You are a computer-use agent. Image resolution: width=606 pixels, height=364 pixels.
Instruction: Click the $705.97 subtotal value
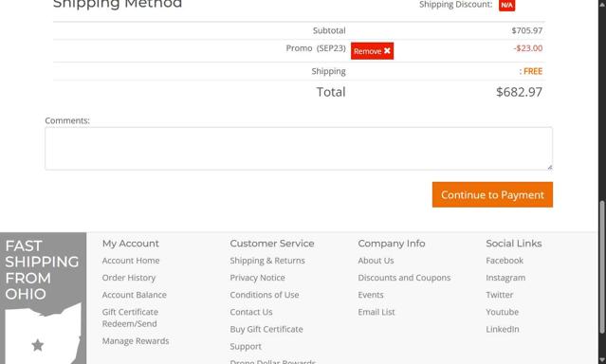tap(526, 30)
